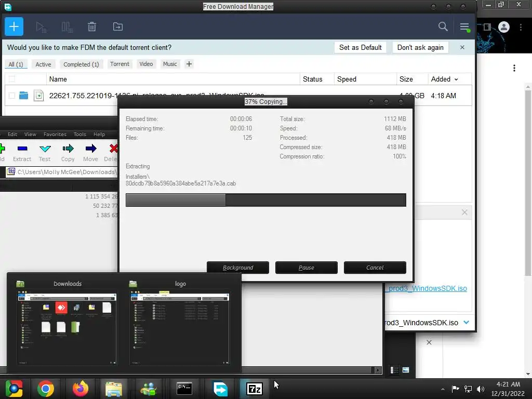Add a new tag with plus tab button

(189, 64)
